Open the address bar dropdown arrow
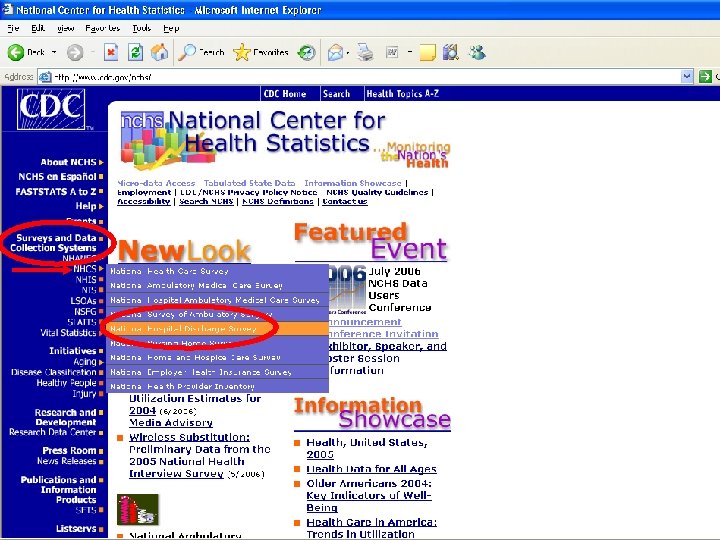 (687, 77)
